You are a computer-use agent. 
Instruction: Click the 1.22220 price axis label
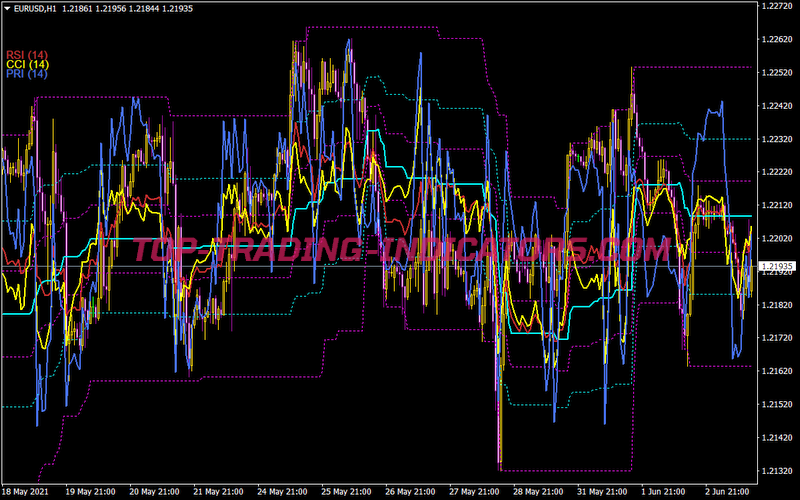click(x=778, y=172)
